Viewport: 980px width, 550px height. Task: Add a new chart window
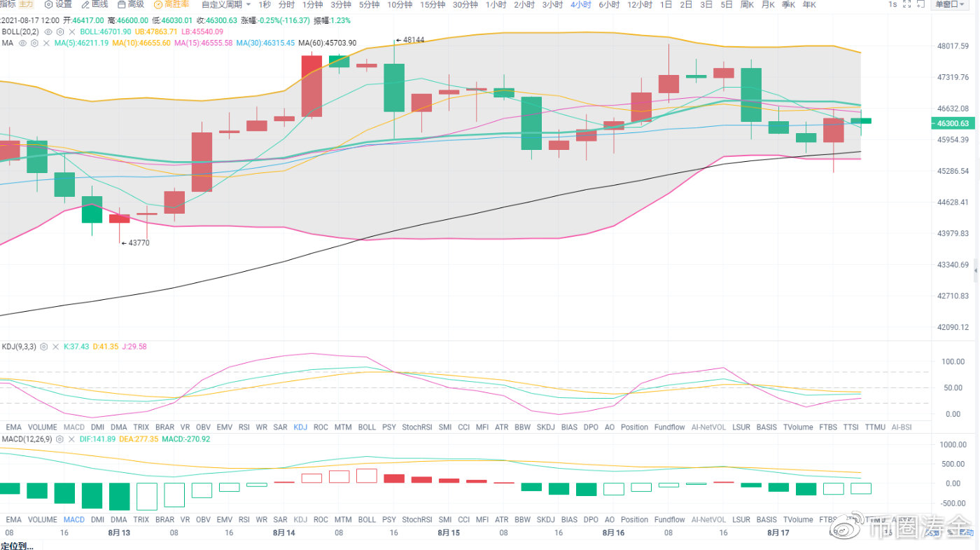coord(920,4)
